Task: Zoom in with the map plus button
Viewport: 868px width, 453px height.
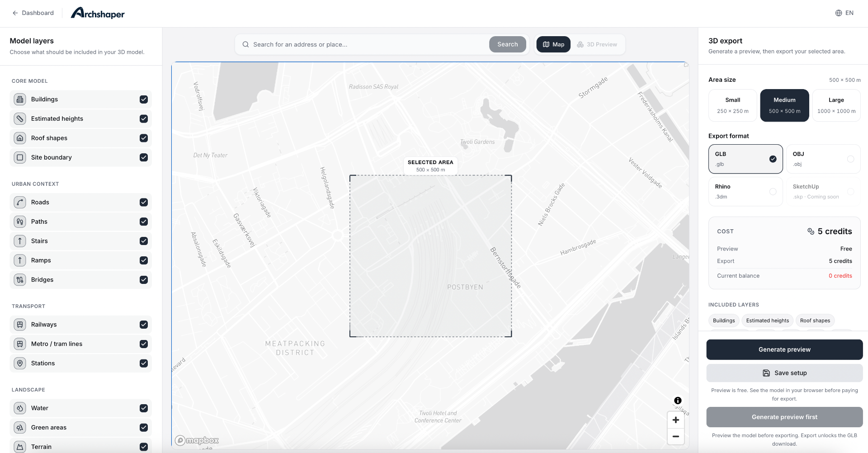Action: 675,420
